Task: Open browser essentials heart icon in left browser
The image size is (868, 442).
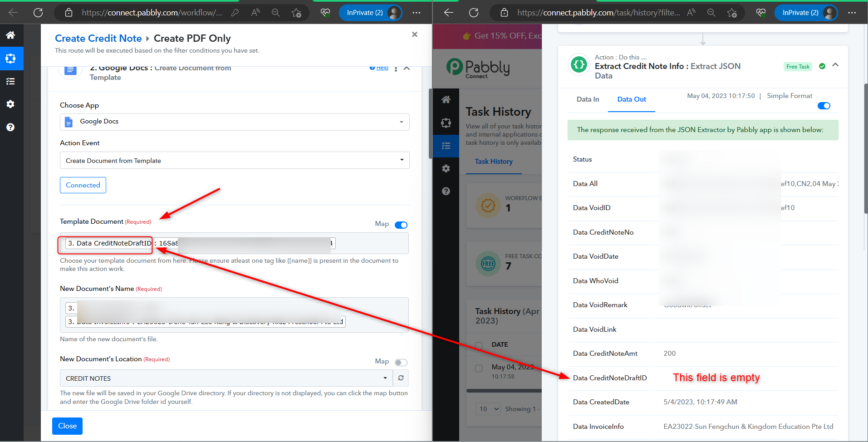Action: pos(325,13)
